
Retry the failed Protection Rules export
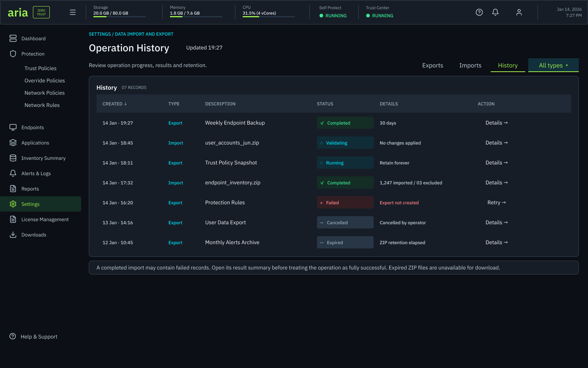(x=497, y=202)
